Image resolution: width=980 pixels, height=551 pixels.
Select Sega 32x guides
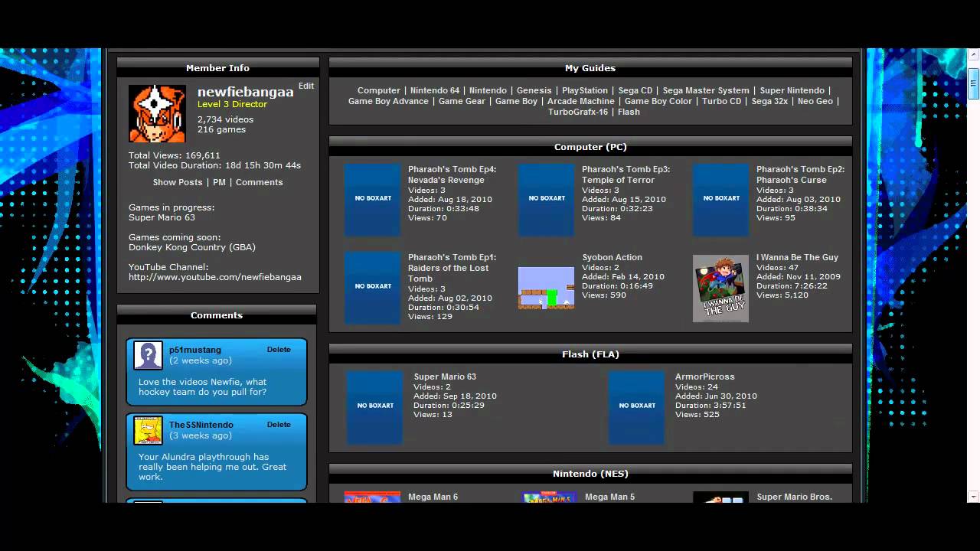pos(769,101)
